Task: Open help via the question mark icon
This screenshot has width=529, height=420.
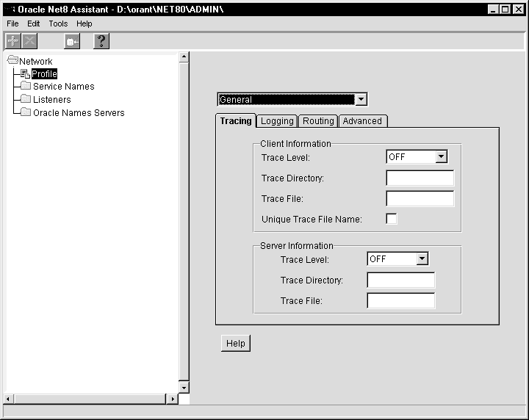Action: 101,41
